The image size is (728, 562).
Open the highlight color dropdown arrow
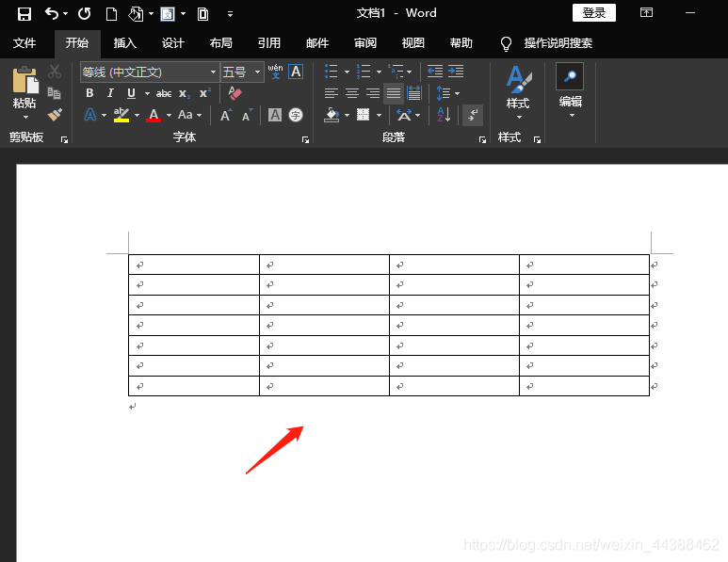click(x=137, y=115)
